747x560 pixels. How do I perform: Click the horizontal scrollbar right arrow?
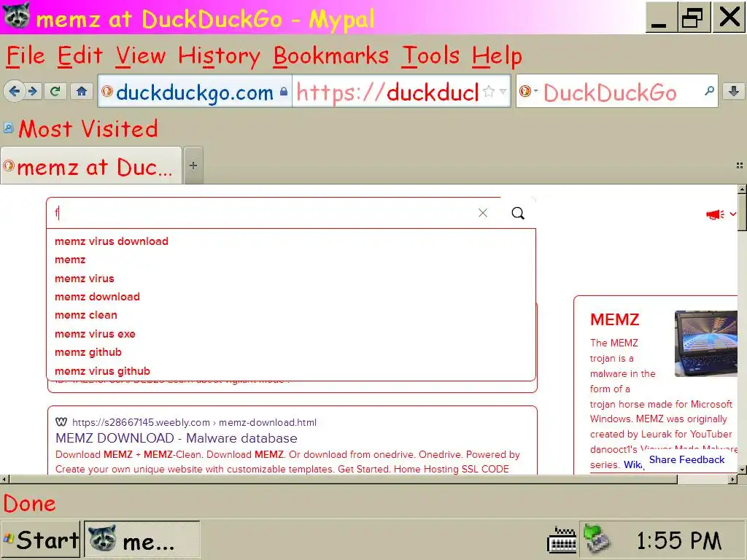(x=732, y=479)
